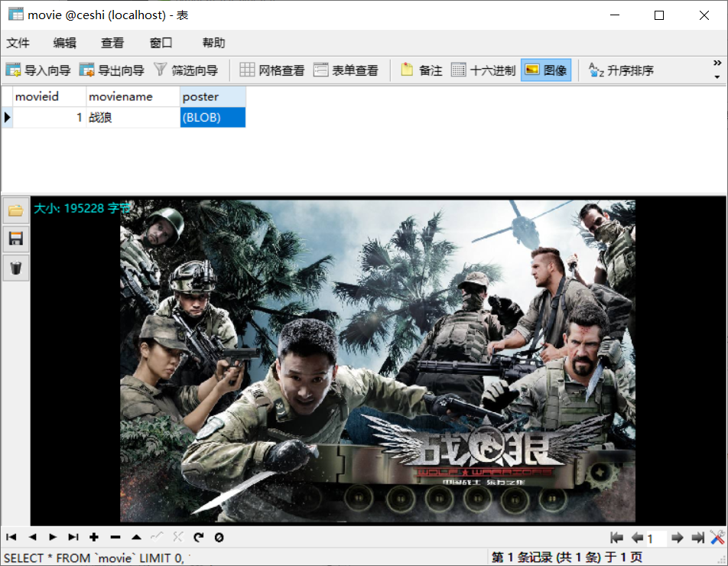728x566 pixels.
Task: Show Hex (十六进制) viewer
Action: point(483,70)
